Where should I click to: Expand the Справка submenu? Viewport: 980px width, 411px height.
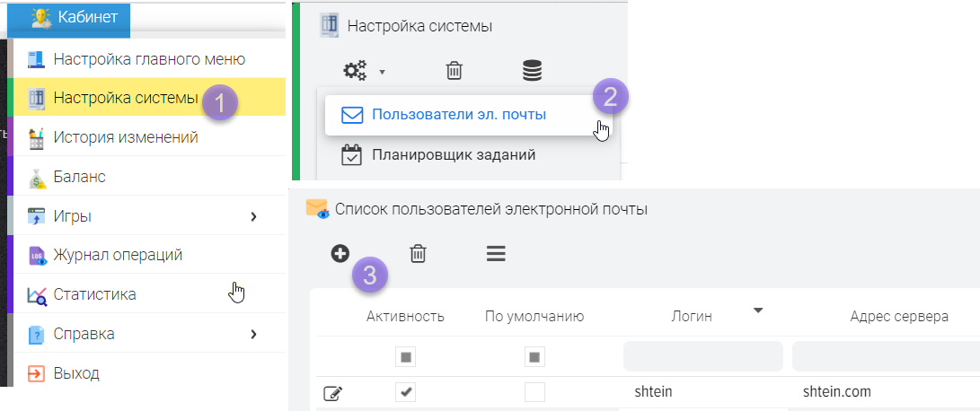click(x=253, y=334)
